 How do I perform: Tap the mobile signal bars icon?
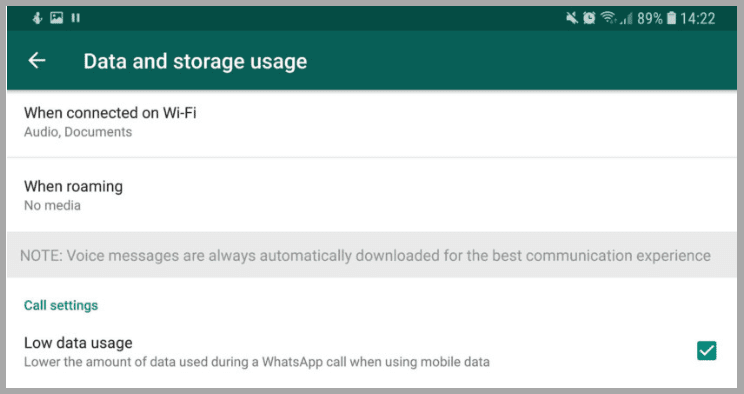point(626,19)
